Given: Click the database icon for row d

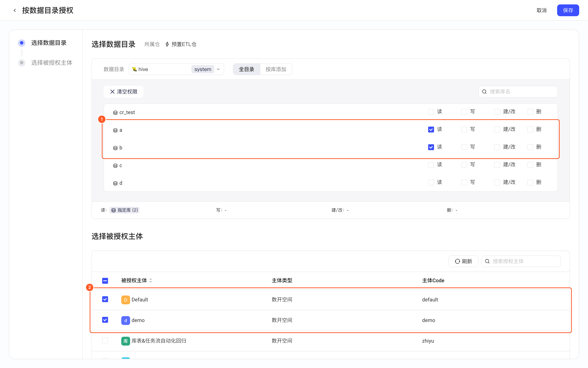Looking at the screenshot, I should (115, 183).
